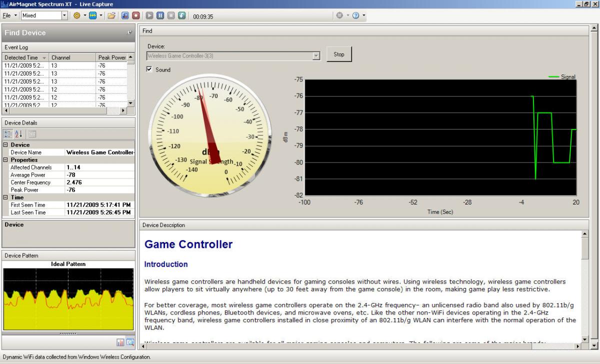Viewport: 600px width, 364px height.
Task: Open the Mixed mode dropdown
Action: 64,15
